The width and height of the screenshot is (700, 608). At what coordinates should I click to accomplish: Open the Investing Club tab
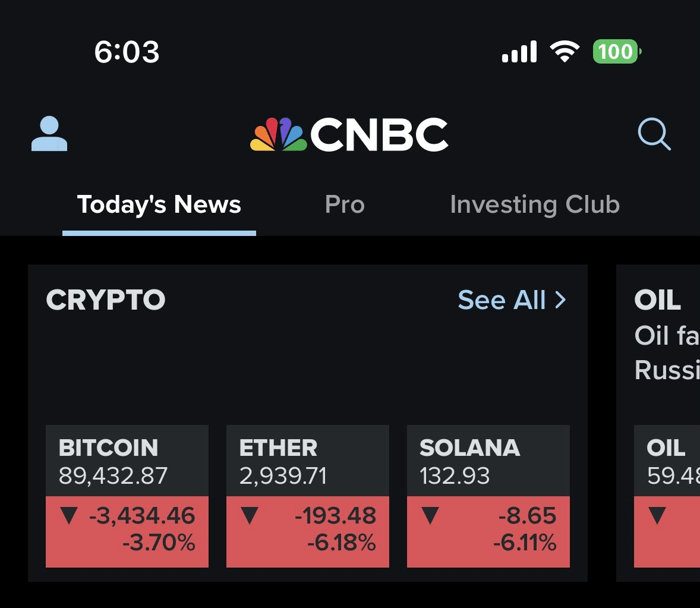(x=535, y=204)
